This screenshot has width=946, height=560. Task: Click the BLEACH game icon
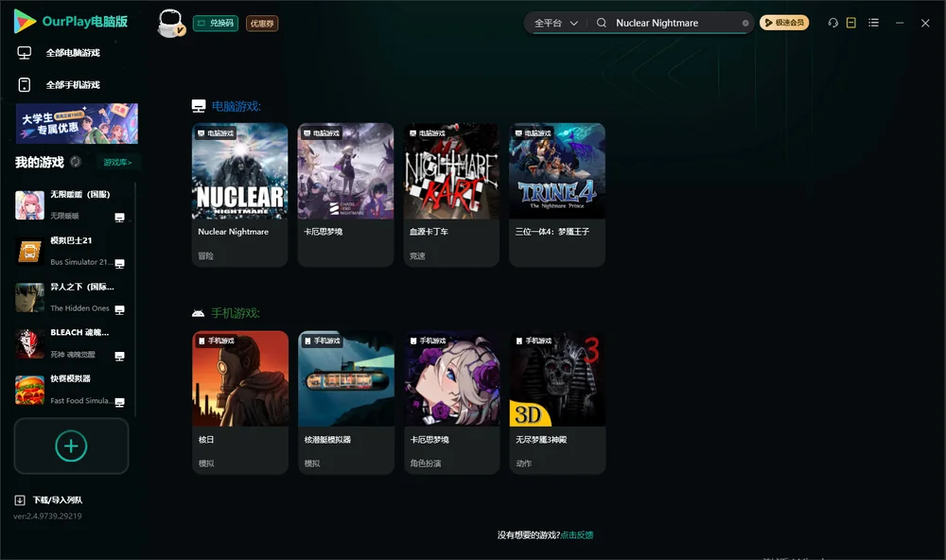[x=29, y=343]
